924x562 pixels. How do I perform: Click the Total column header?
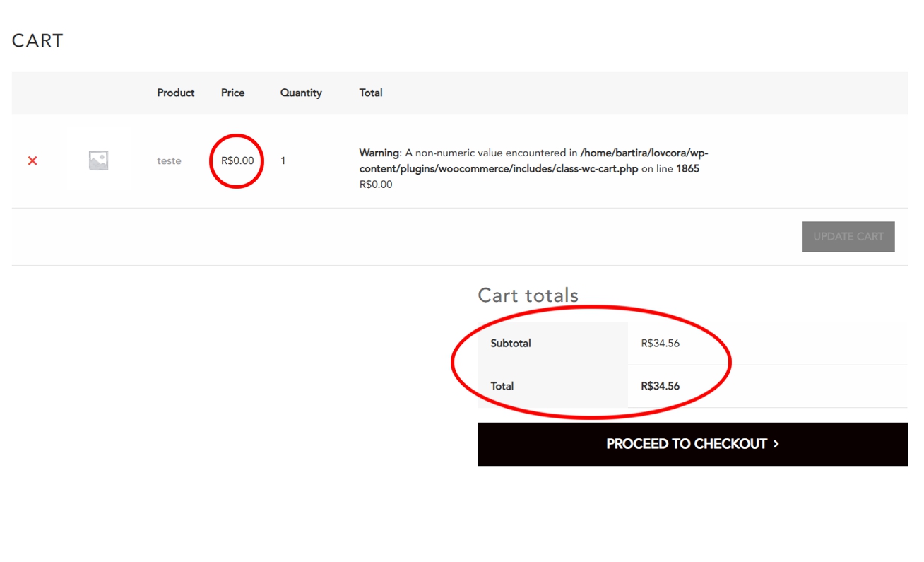click(x=371, y=93)
